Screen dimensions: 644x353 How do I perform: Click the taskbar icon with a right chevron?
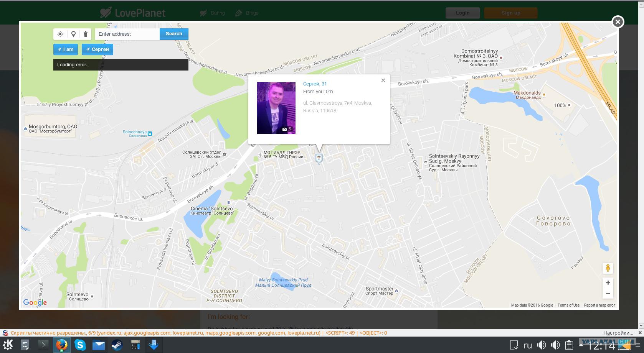(43, 345)
